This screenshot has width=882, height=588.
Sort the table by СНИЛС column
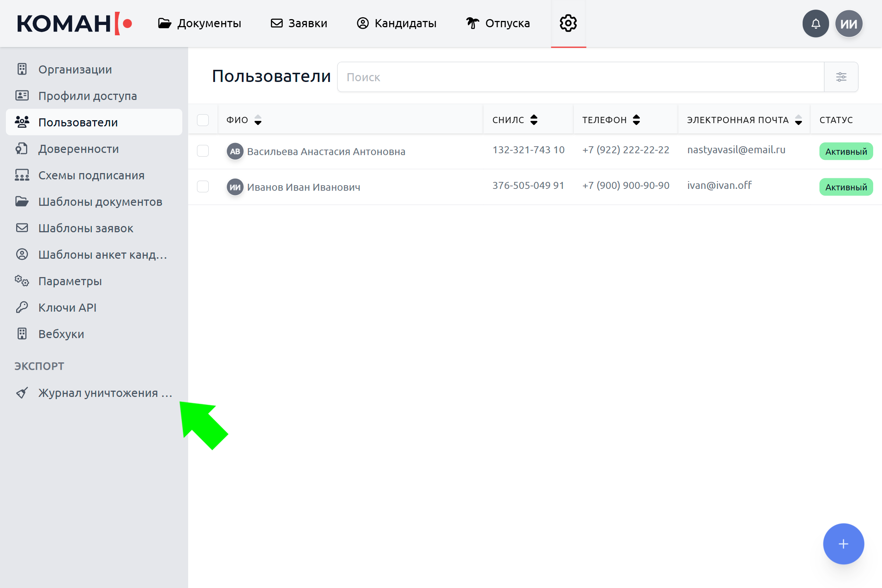[534, 120]
